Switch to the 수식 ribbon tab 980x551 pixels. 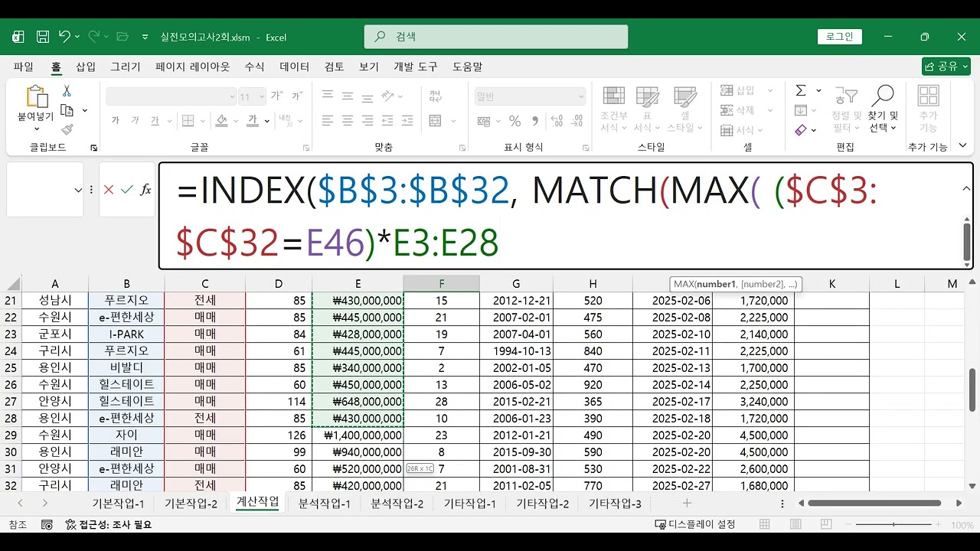[254, 67]
